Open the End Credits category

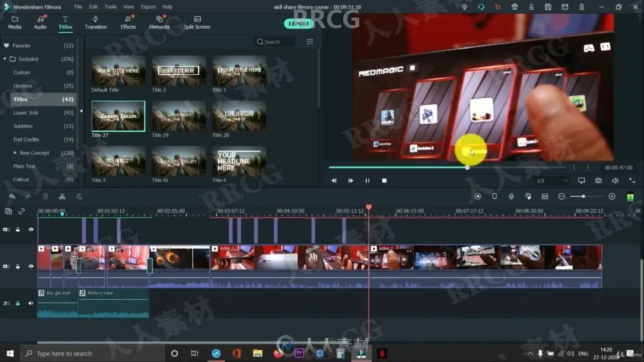point(38,139)
